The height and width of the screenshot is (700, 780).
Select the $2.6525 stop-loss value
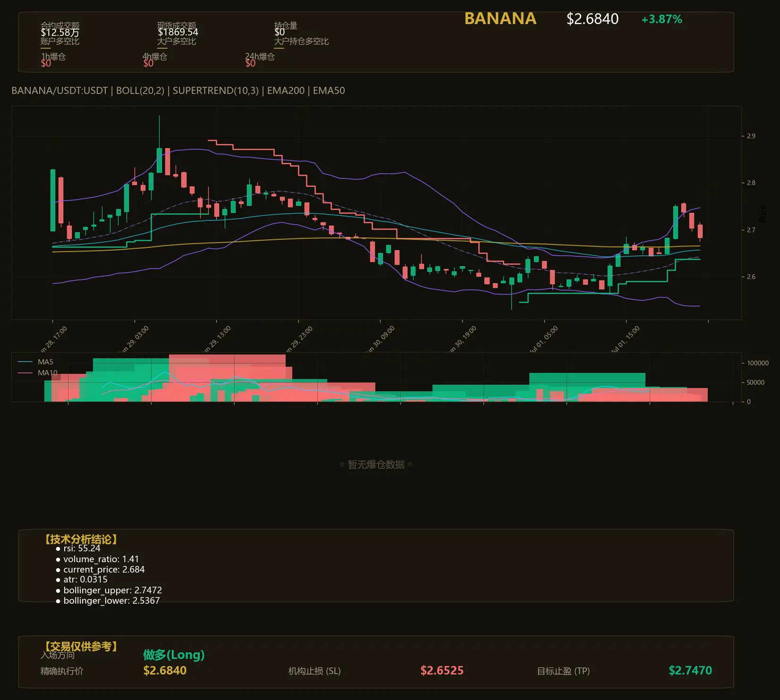coord(442,670)
